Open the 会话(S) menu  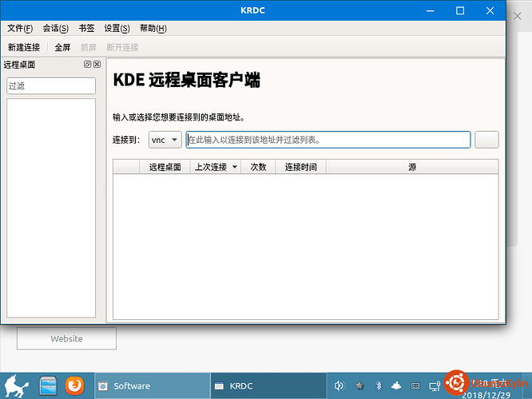pyautogui.click(x=56, y=29)
